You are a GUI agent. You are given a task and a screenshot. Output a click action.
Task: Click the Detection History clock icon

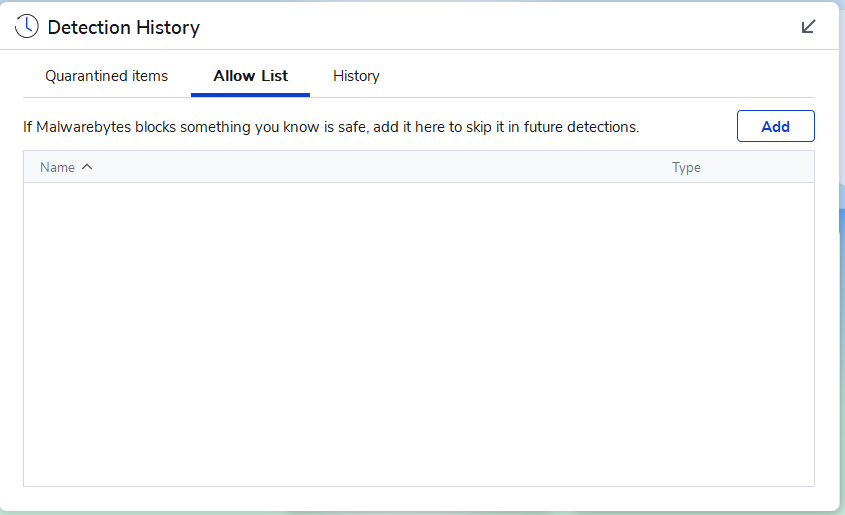[26, 27]
